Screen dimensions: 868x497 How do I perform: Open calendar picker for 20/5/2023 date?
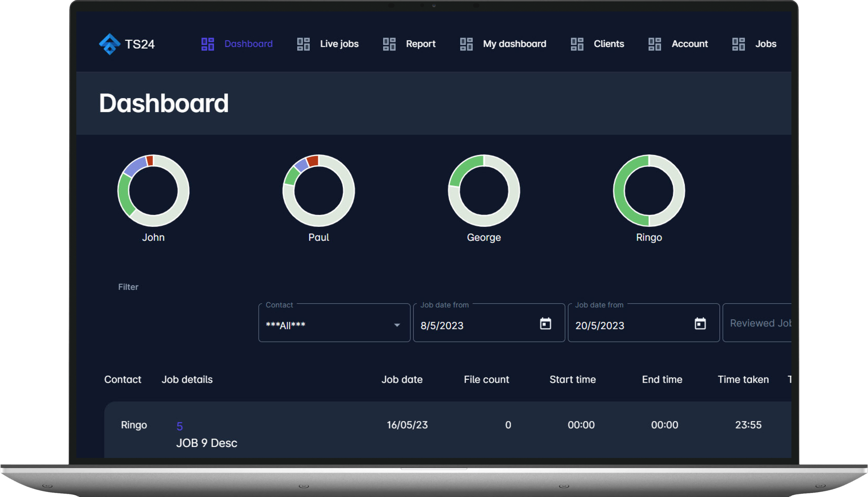[700, 324]
